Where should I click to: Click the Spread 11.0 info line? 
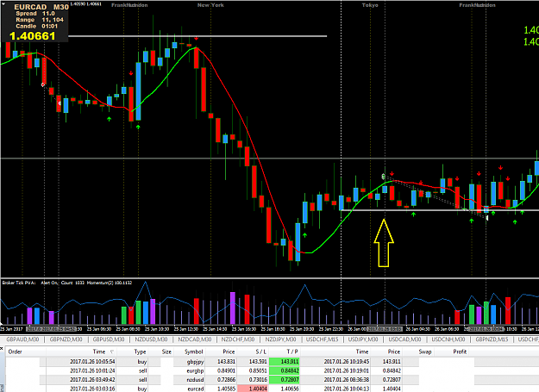click(x=35, y=14)
